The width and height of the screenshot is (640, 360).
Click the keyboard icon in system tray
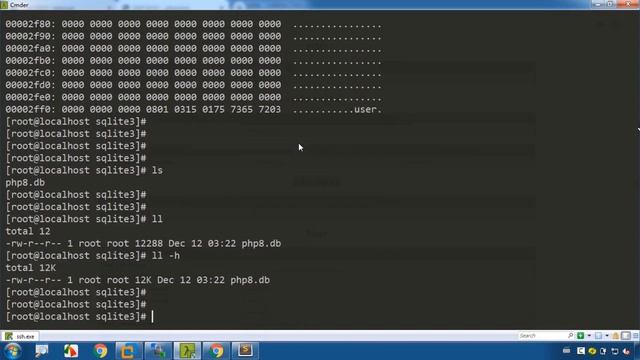567,351
